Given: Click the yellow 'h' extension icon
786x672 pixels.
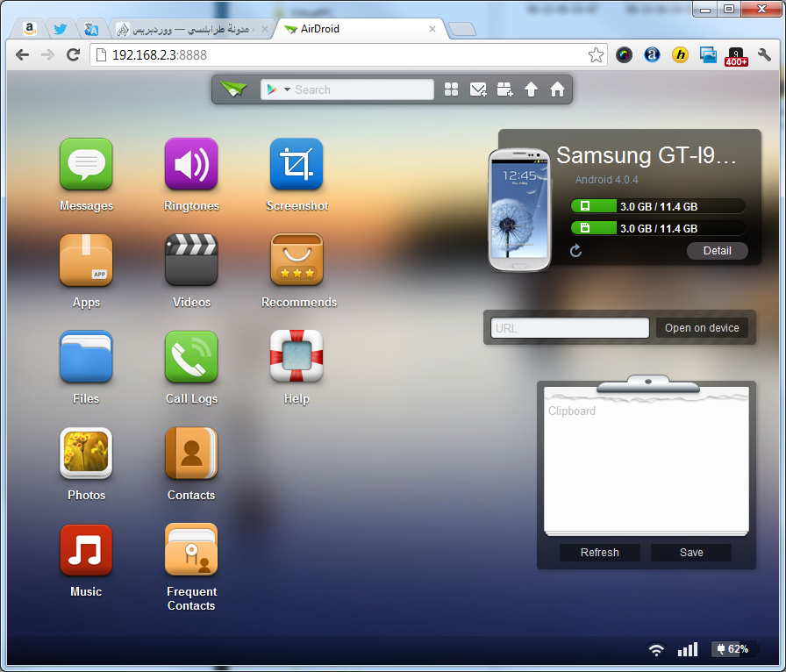Looking at the screenshot, I should (x=680, y=54).
